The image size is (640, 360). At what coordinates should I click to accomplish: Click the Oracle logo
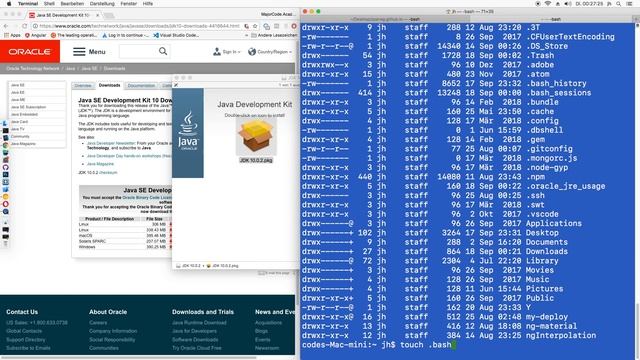[x=30, y=51]
